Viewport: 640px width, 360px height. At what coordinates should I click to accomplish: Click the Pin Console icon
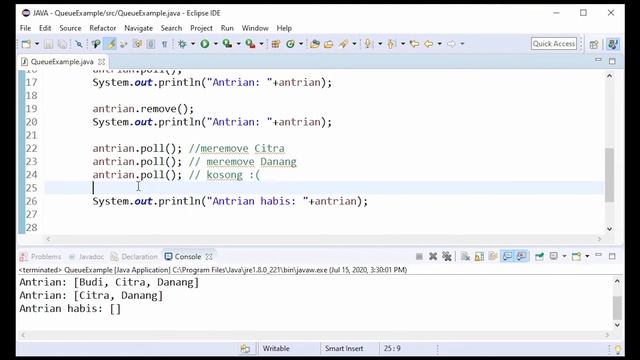(x=539, y=256)
